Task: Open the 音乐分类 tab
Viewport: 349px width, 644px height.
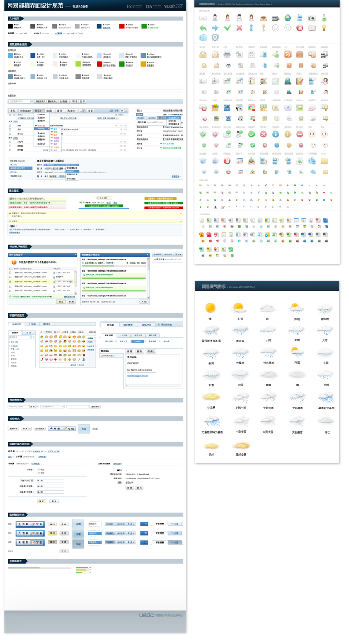Action: tap(146, 325)
